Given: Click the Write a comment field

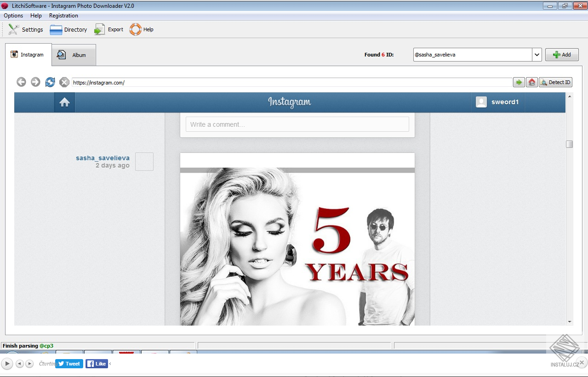Looking at the screenshot, I should (x=297, y=124).
